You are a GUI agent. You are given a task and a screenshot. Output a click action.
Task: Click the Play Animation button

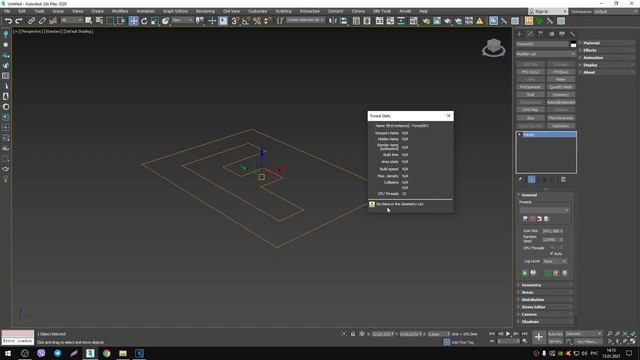pos(508,334)
